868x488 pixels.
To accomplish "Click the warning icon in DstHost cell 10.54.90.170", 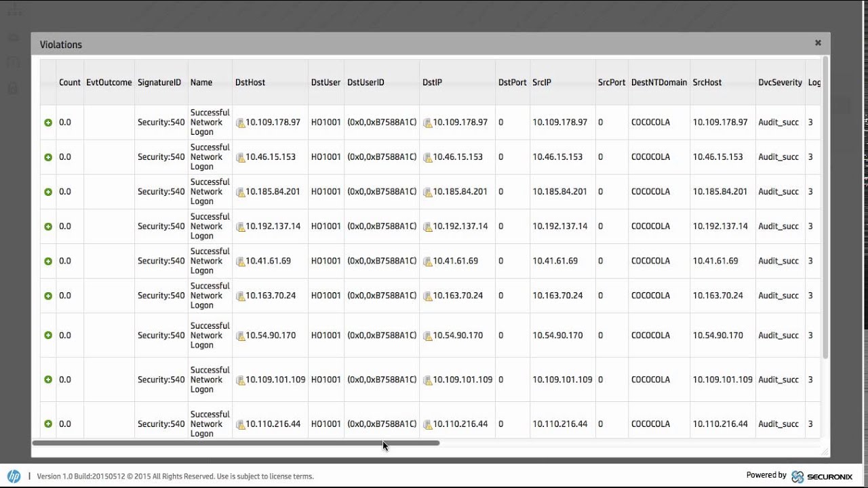I will (x=240, y=335).
